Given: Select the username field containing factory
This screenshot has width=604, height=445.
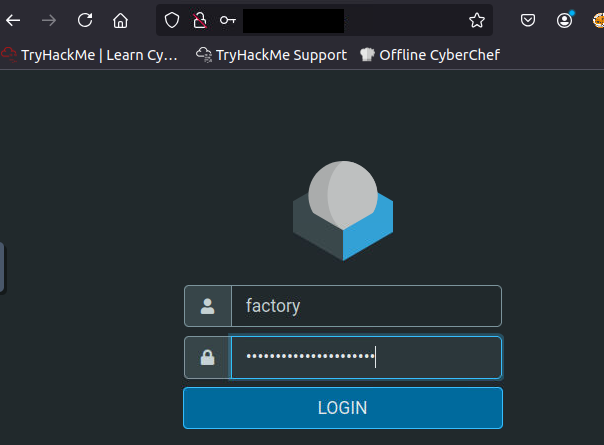Looking at the screenshot, I should [x=365, y=306].
